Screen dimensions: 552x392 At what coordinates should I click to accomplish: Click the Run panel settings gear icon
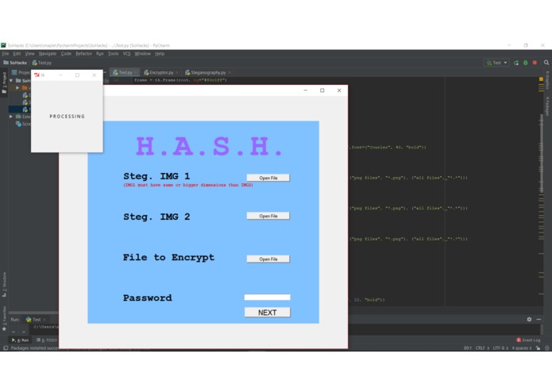(529, 319)
